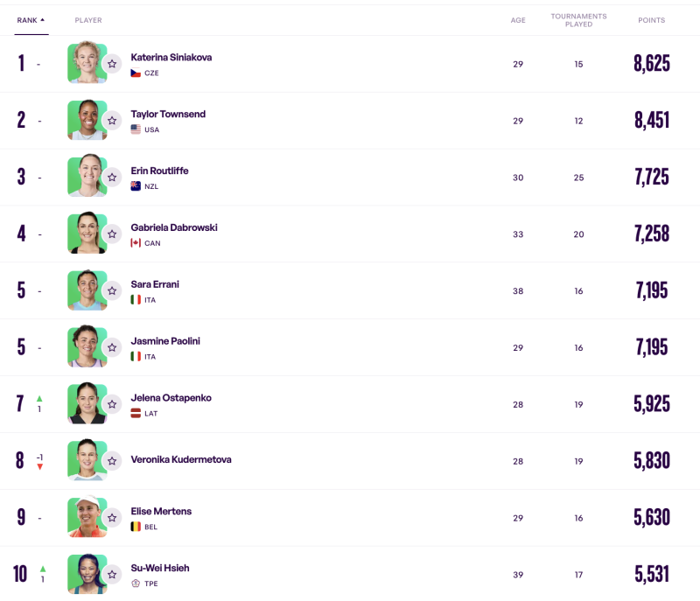
Task: Open Taylor Townsend's profile name link
Action: (168, 115)
